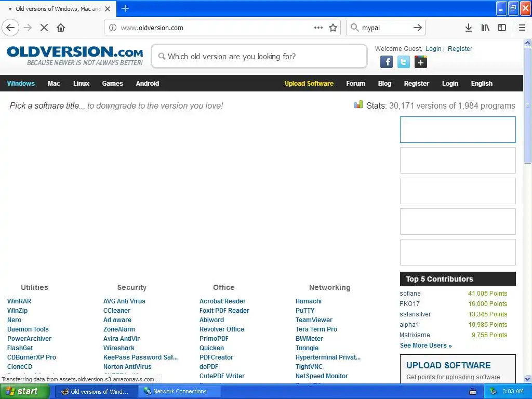Open the share plus icon
532x399 pixels.
(421, 62)
